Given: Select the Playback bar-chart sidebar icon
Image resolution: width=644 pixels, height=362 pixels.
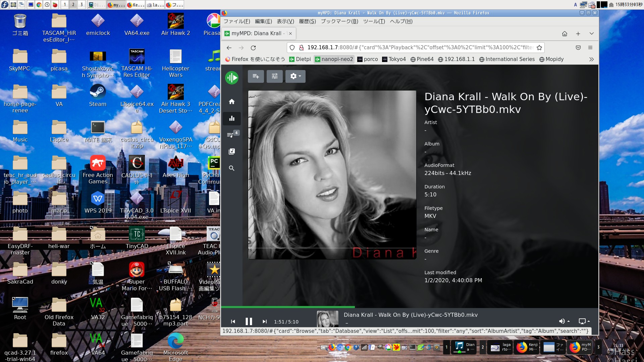Looking at the screenshot, I should 231,118.
